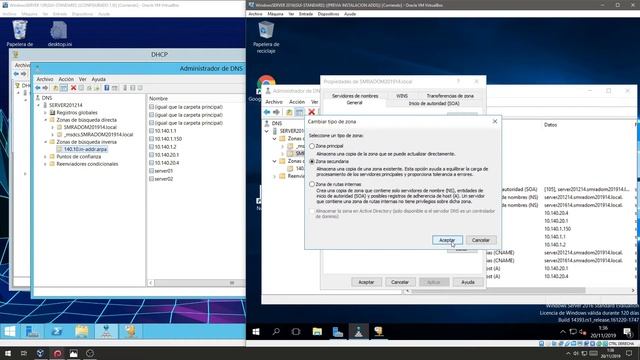
Task: Select the server02 record in left list
Action: pyautogui.click(x=164, y=179)
